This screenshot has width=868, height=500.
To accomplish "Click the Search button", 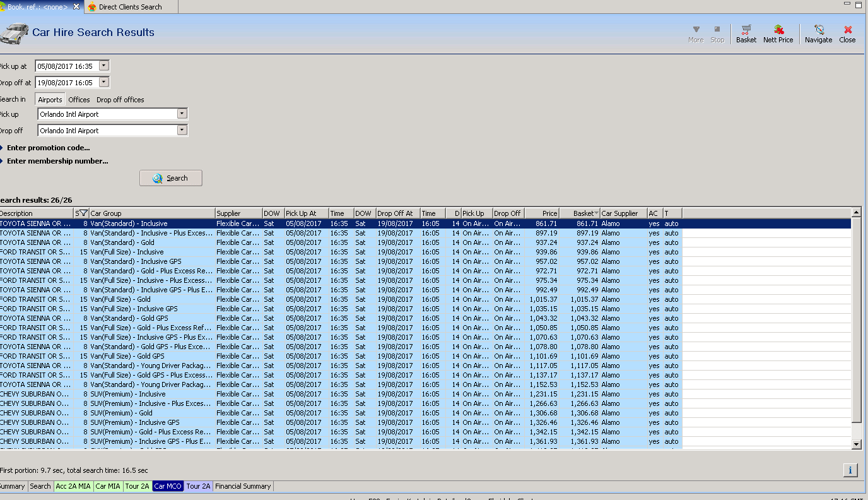I will click(x=171, y=178).
